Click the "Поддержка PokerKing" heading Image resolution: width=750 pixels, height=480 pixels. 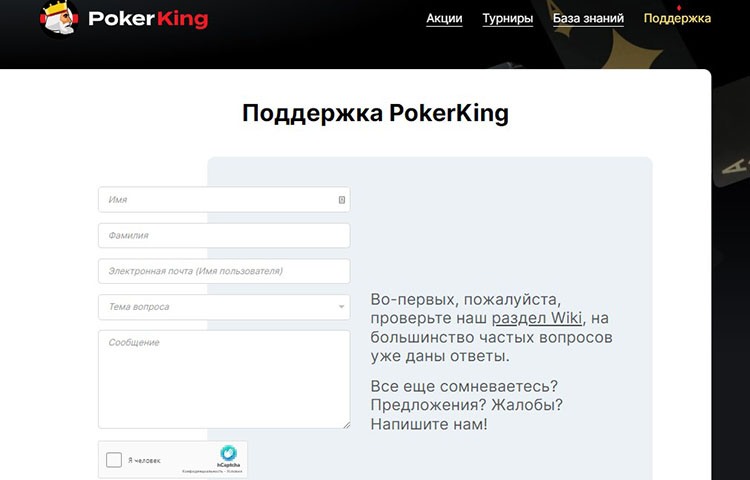pos(375,114)
